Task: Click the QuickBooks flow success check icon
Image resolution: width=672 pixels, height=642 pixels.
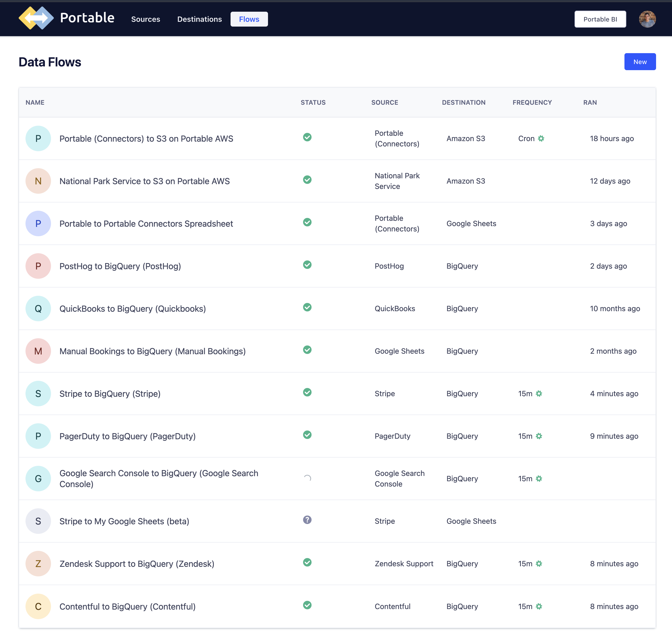Action: tap(307, 307)
